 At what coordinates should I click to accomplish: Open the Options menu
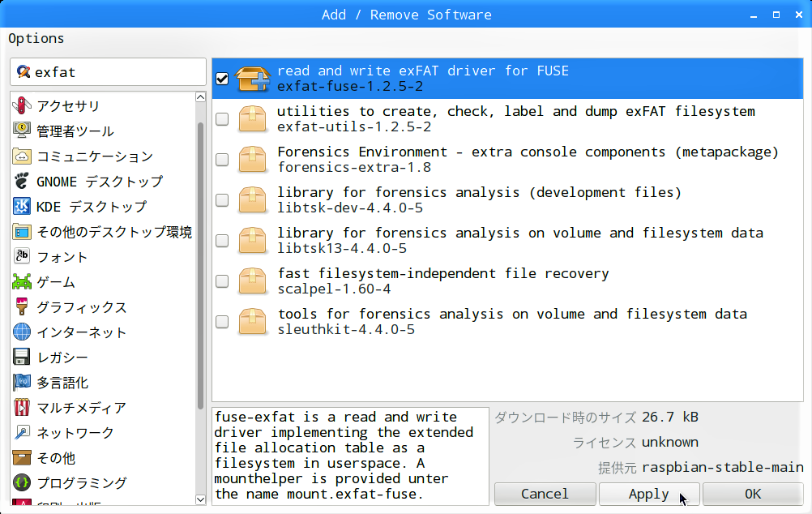36,39
